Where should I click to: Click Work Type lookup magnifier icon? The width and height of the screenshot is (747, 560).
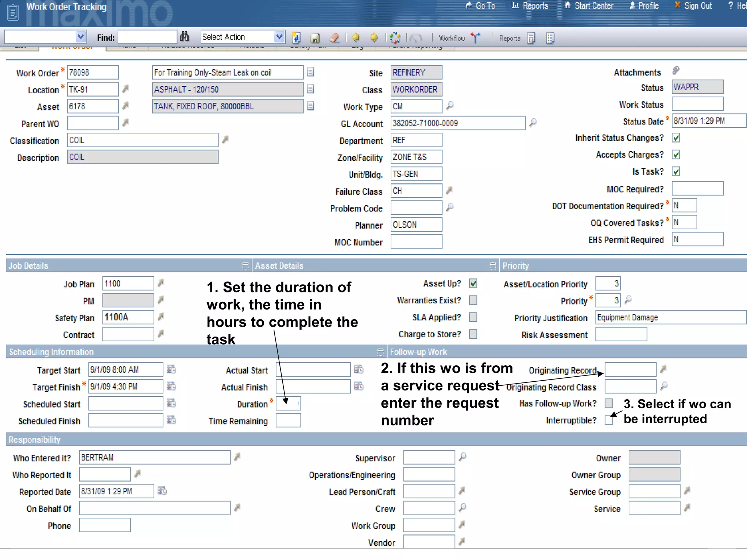pyautogui.click(x=450, y=106)
